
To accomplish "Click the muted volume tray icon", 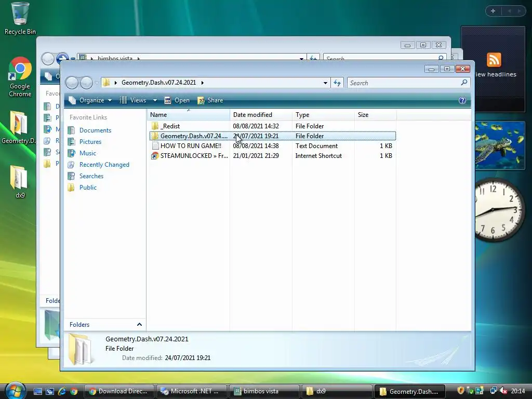I will [503, 391].
